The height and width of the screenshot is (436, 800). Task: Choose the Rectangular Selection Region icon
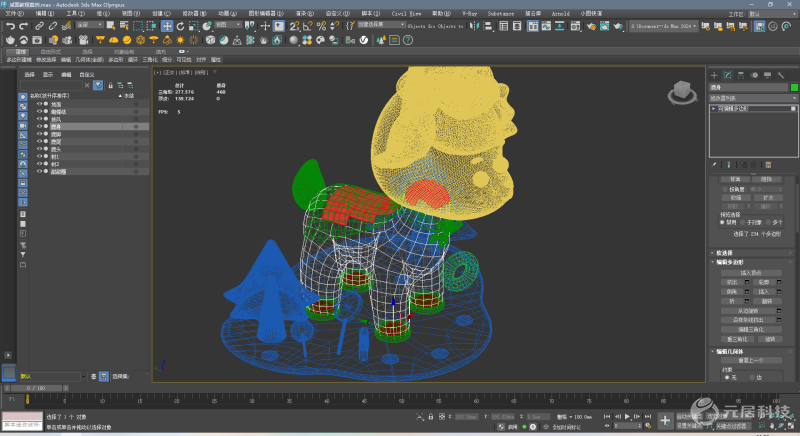(138, 26)
